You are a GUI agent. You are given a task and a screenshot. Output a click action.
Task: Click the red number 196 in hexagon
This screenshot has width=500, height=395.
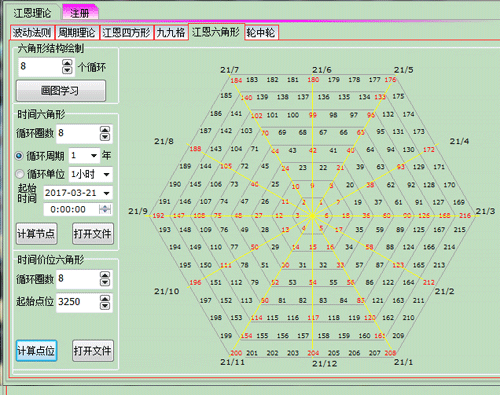click(195, 283)
